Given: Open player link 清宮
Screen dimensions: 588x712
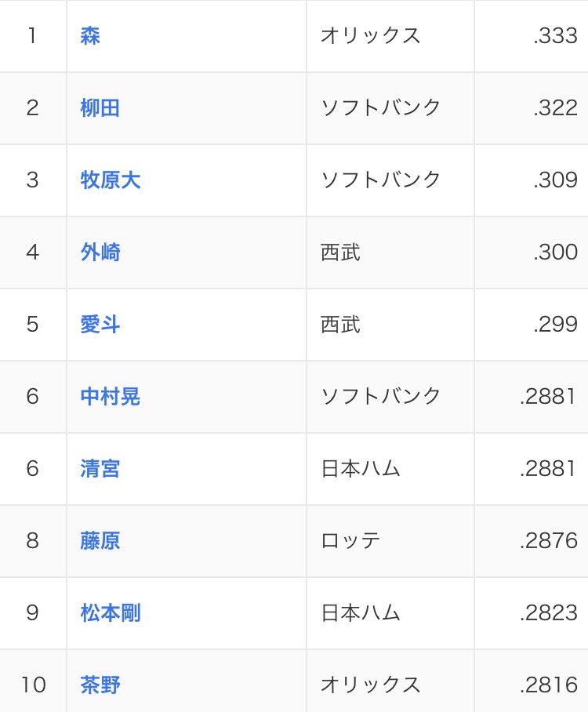Looking at the screenshot, I should (100, 469).
